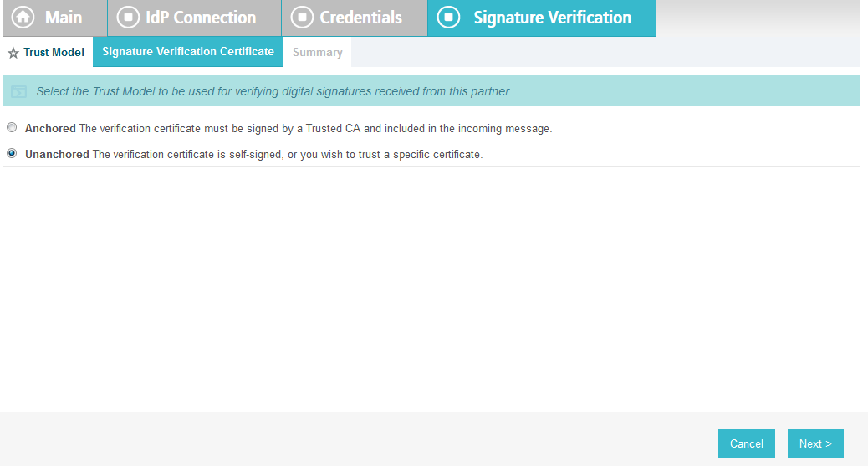Select the Anchored radio button
Viewport: 868px width, 466px height.
coord(12,127)
